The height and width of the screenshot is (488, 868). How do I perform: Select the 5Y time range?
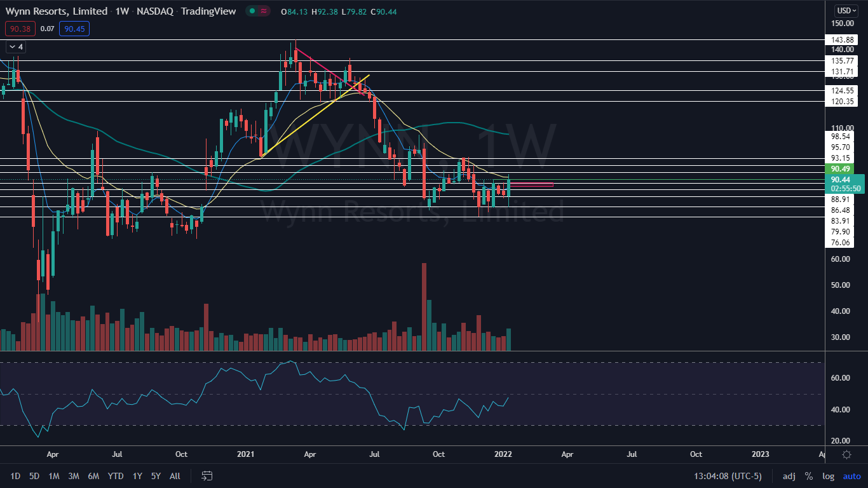[x=156, y=476]
